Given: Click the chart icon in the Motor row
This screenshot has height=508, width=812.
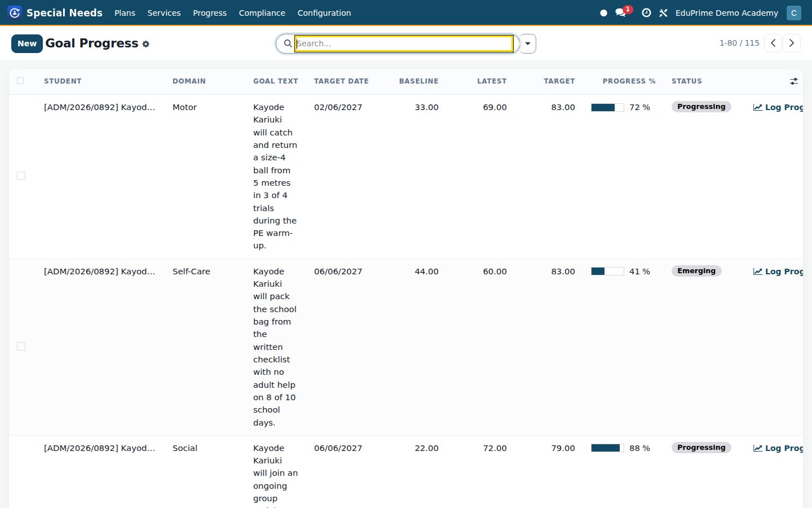Looking at the screenshot, I should [758, 107].
